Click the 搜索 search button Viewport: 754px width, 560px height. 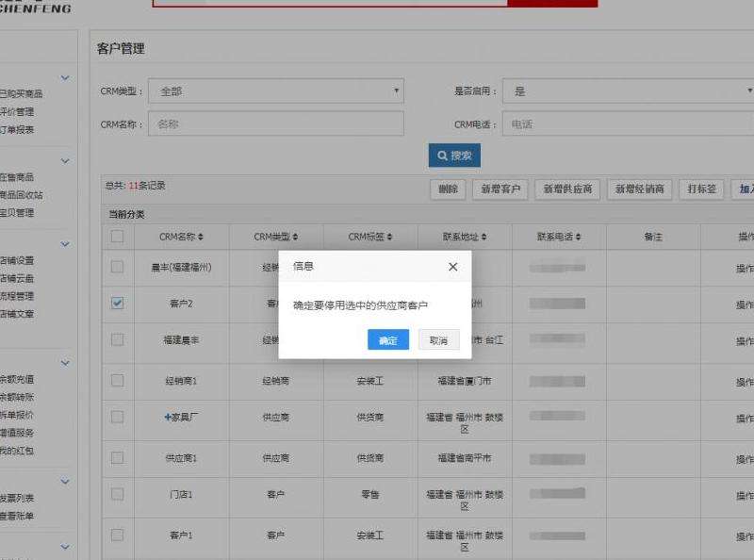454,156
